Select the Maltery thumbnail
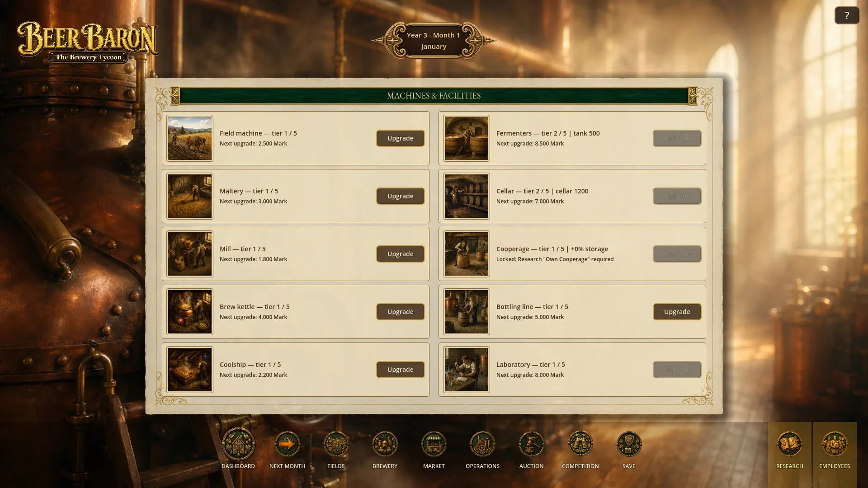Image resolution: width=868 pixels, height=488 pixels. [x=190, y=196]
